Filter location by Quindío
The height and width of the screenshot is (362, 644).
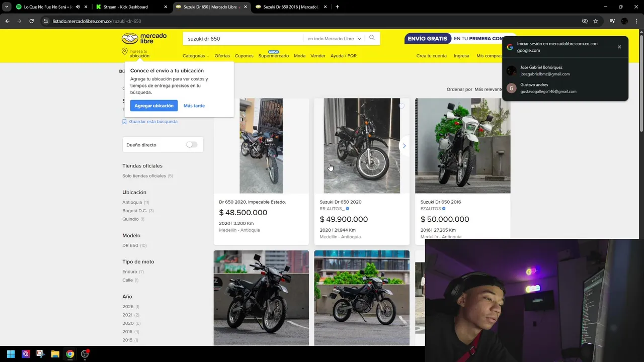133,219
